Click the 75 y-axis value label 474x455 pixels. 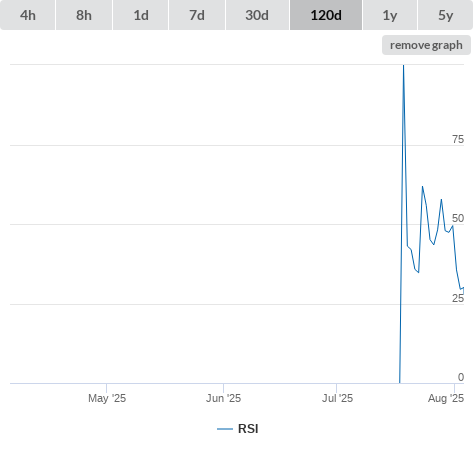coord(458,139)
